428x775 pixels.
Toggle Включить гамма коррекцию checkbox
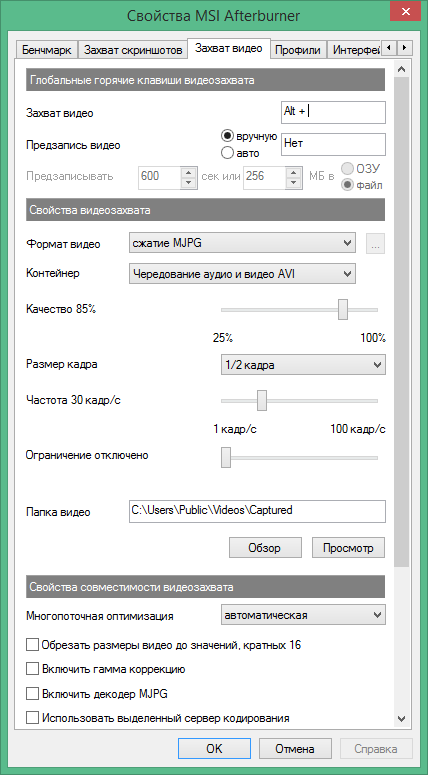32,669
